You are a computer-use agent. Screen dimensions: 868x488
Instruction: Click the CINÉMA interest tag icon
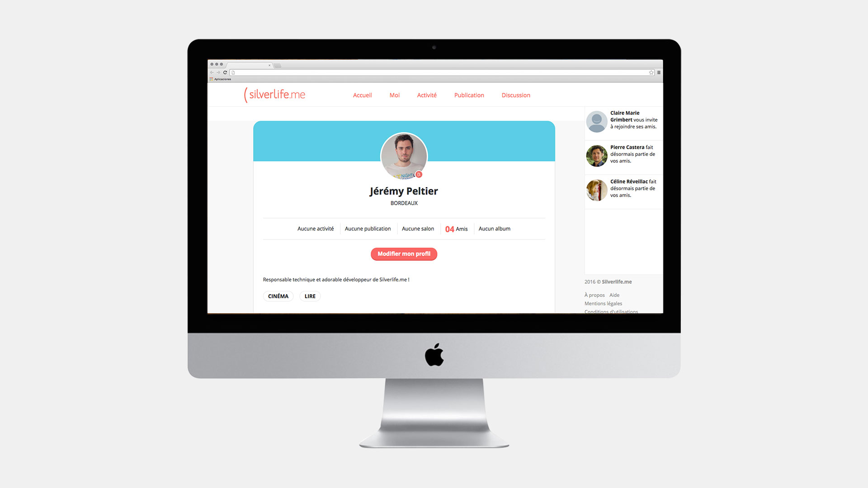tap(278, 296)
